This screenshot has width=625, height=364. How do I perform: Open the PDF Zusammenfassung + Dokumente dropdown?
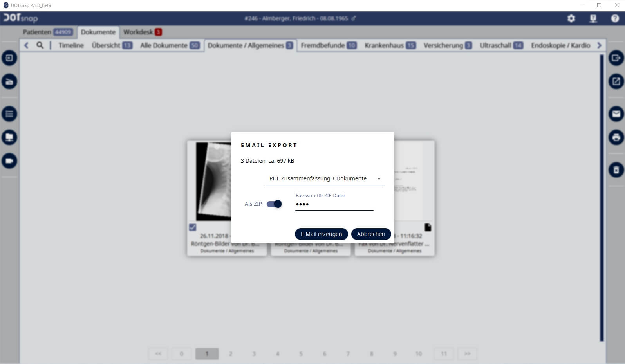[325, 178]
